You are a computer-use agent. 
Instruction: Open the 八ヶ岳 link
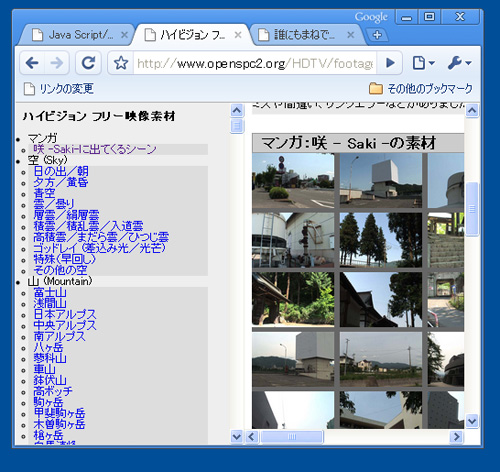48,348
